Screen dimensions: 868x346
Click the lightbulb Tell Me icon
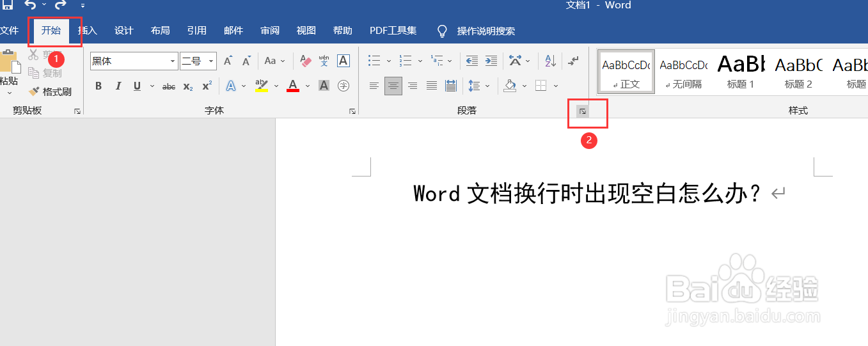[442, 31]
